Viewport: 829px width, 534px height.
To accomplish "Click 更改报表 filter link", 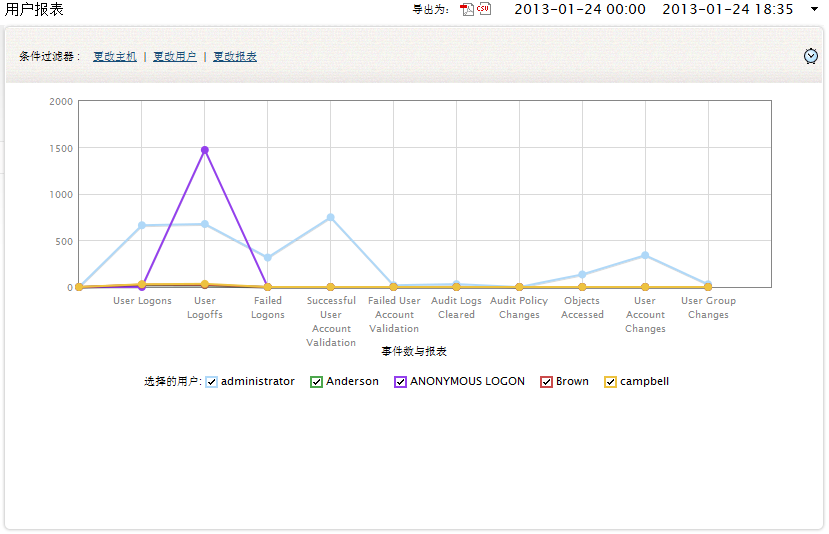I will (235, 57).
